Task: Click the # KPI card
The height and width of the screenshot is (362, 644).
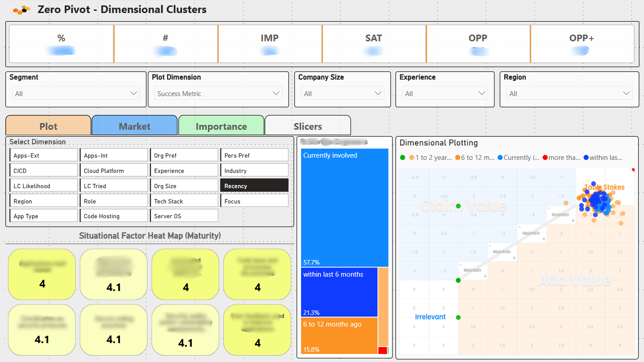Action: [166, 44]
